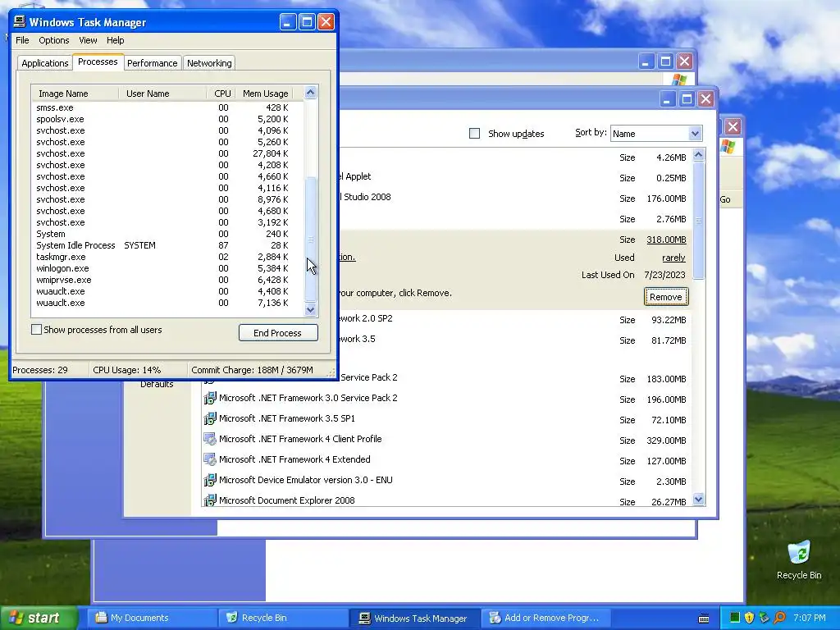The image size is (840, 630).
Task: Select wuauclt.exe using 7,136 K
Action: pos(167,303)
